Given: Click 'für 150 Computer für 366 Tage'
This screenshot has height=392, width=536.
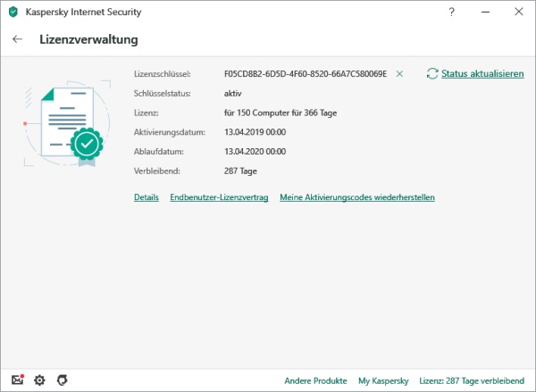Looking at the screenshot, I should click(281, 113).
